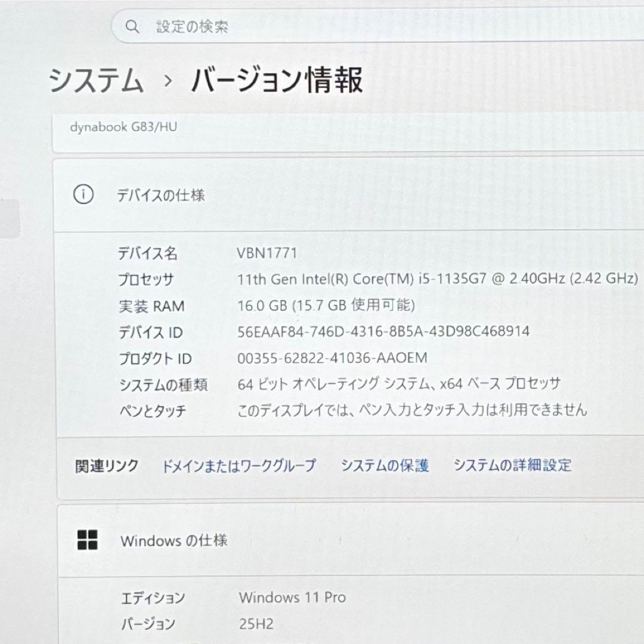Click the Windows logo icon in Windows の仕様

(x=88, y=540)
